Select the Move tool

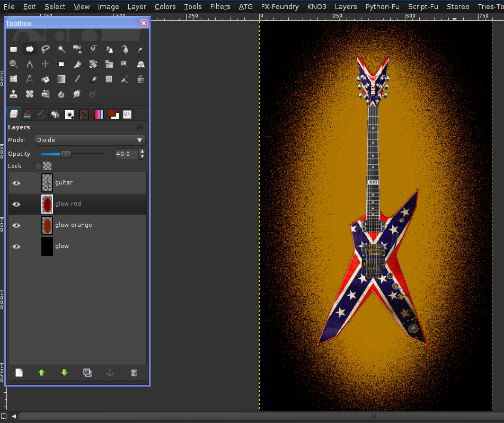[46, 64]
